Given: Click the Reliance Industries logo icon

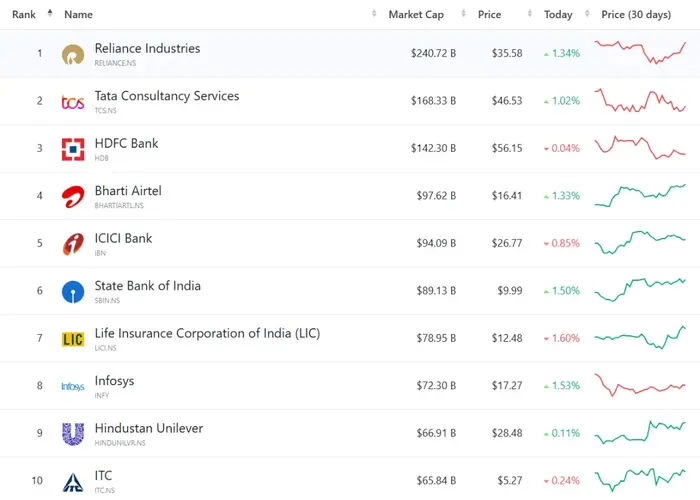Looking at the screenshot, I should [x=73, y=54].
